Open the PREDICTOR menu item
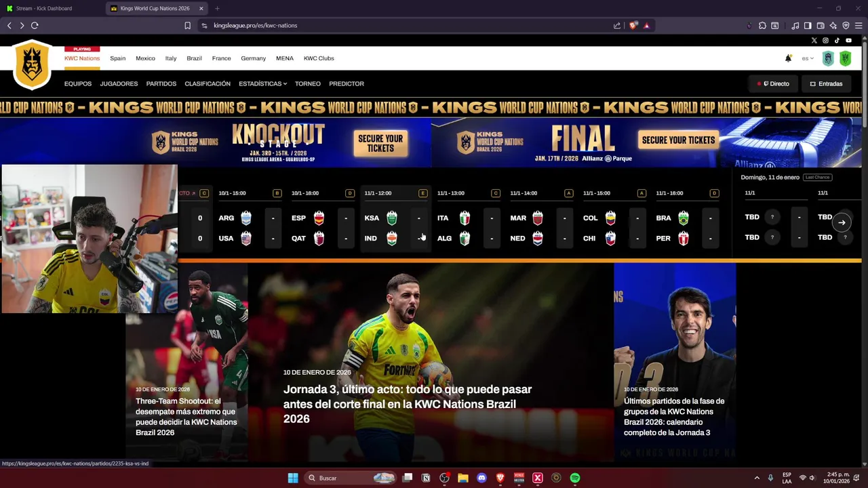The width and height of the screenshot is (868, 488). (x=347, y=84)
